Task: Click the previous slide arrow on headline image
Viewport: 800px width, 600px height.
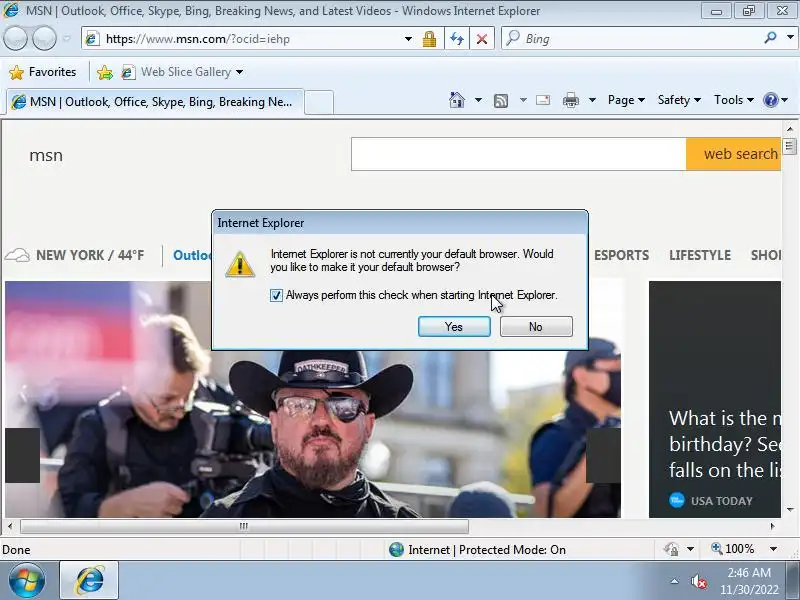Action: point(22,455)
